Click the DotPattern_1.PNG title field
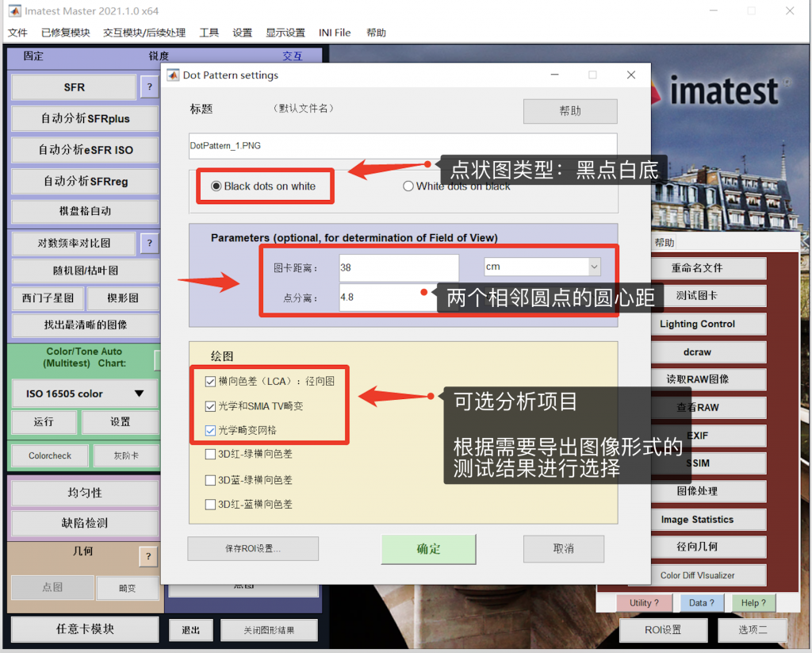The width and height of the screenshot is (812, 653). coord(403,146)
